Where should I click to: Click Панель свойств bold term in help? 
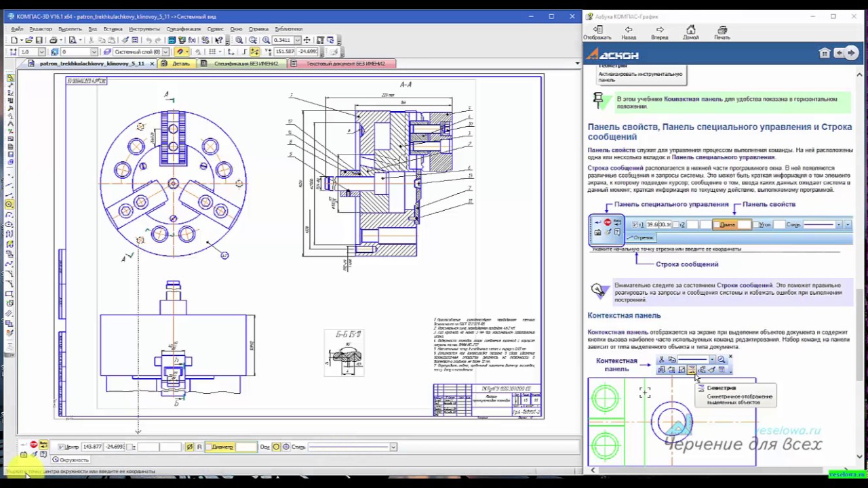coord(611,150)
